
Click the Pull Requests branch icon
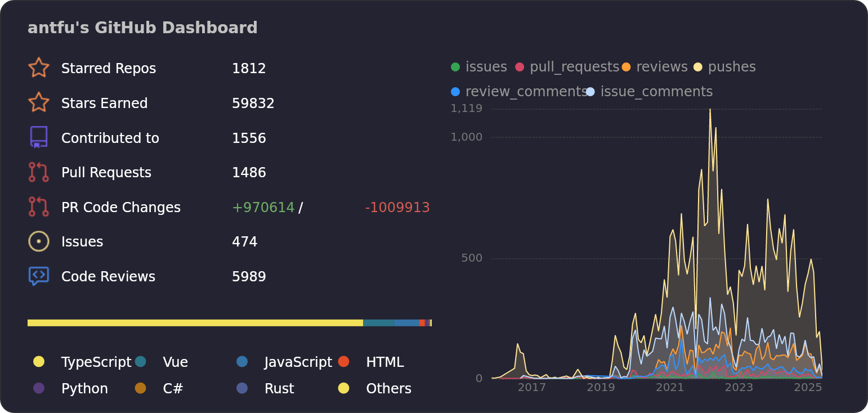38,172
